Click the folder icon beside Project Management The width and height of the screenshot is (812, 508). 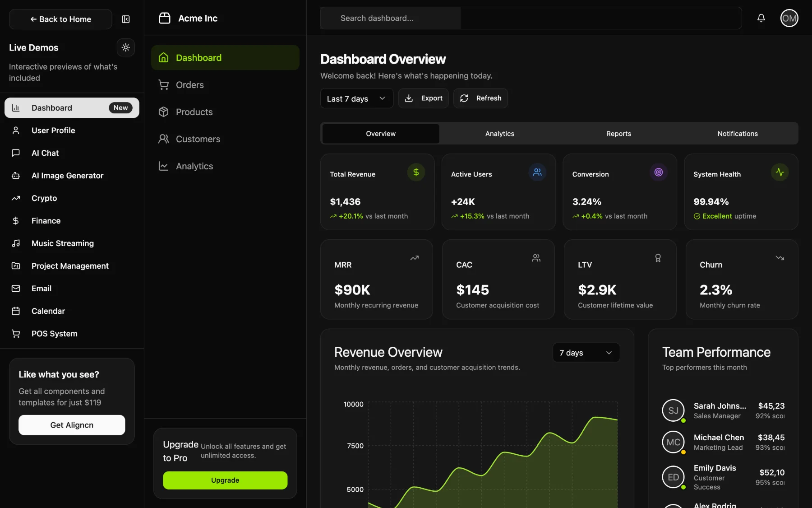16,266
